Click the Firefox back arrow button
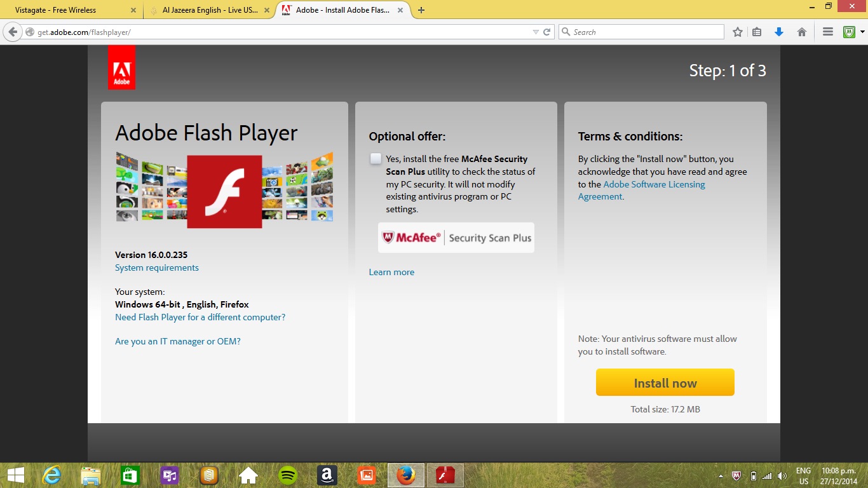This screenshot has height=488, width=868. tap(13, 32)
